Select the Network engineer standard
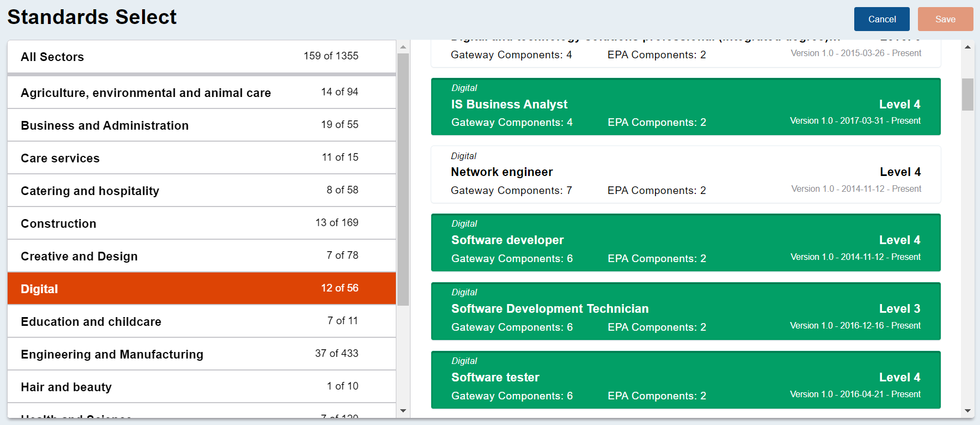 (x=686, y=174)
